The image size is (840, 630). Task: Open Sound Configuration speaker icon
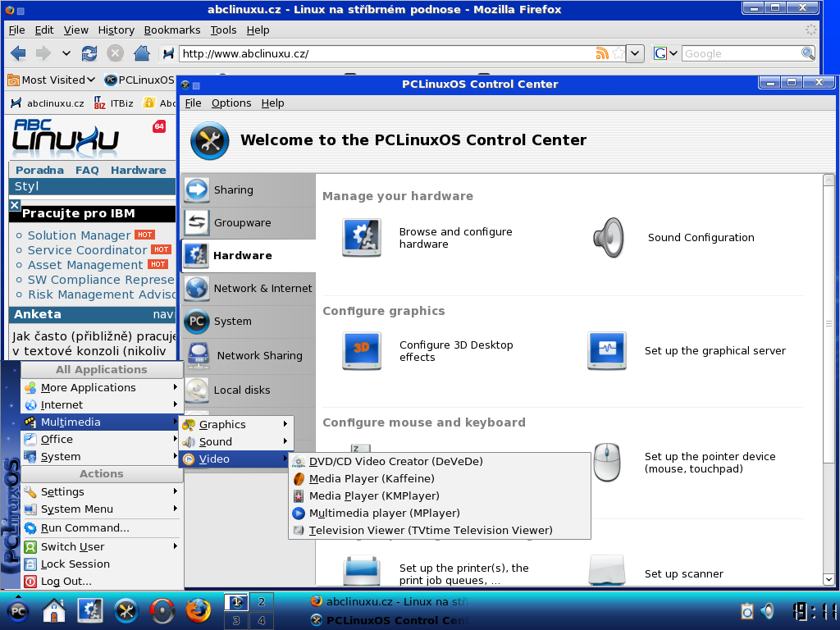(609, 237)
